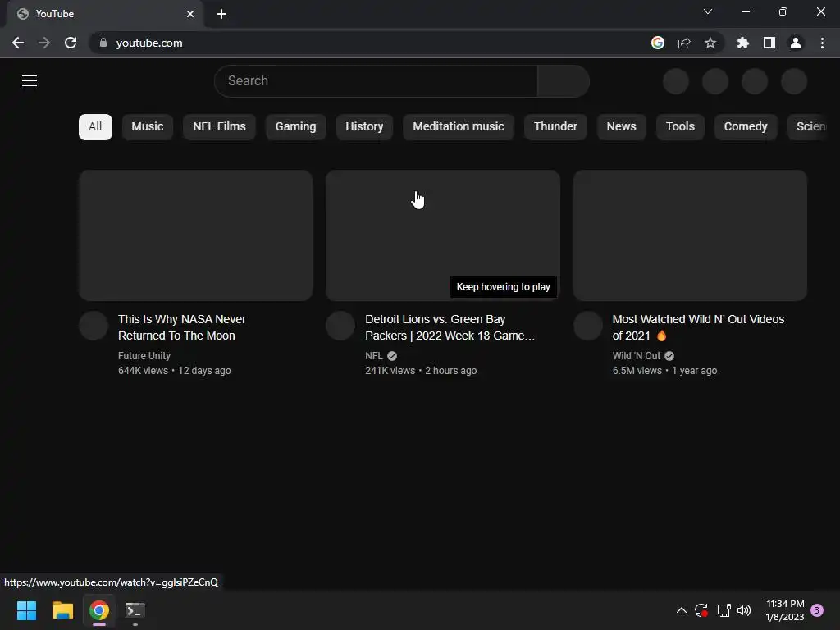Open the clock showing 11:34 PM

point(785,610)
